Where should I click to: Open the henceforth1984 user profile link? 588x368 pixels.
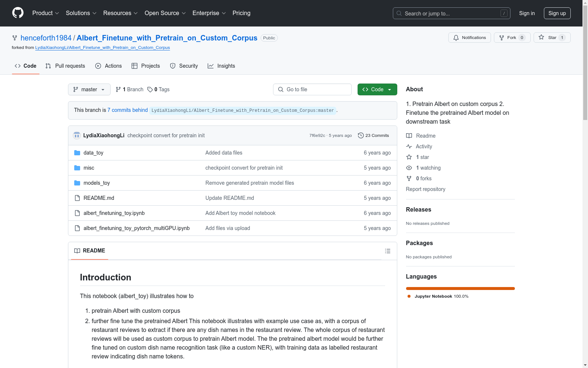tap(46, 38)
